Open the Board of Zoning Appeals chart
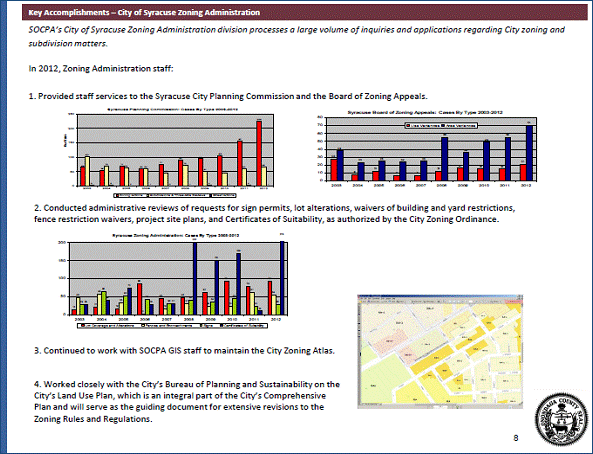The image size is (593, 454). coord(428,149)
